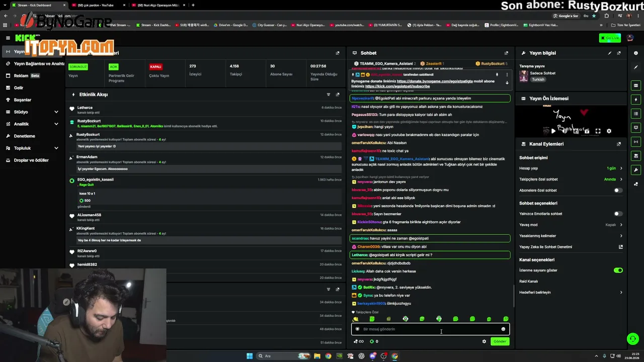The image size is (644, 362).
Task: Expand the Stüdyo sidebar section
Action: coord(56,112)
